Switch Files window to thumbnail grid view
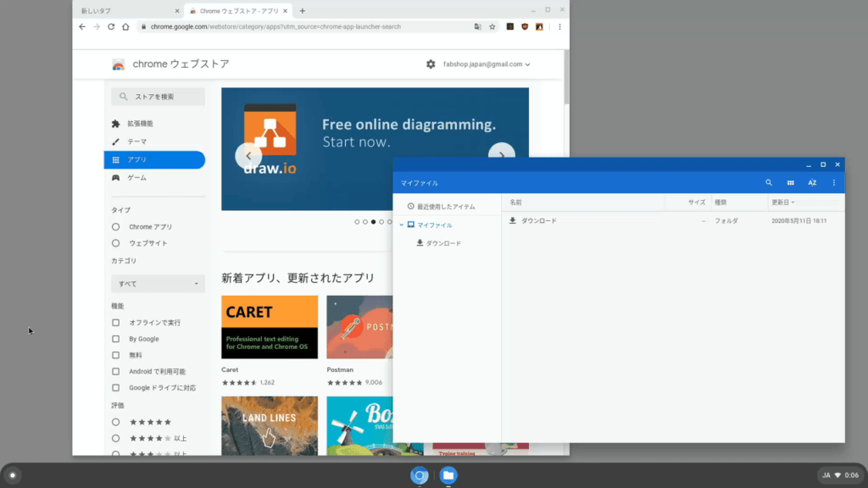868x488 pixels. coord(791,183)
